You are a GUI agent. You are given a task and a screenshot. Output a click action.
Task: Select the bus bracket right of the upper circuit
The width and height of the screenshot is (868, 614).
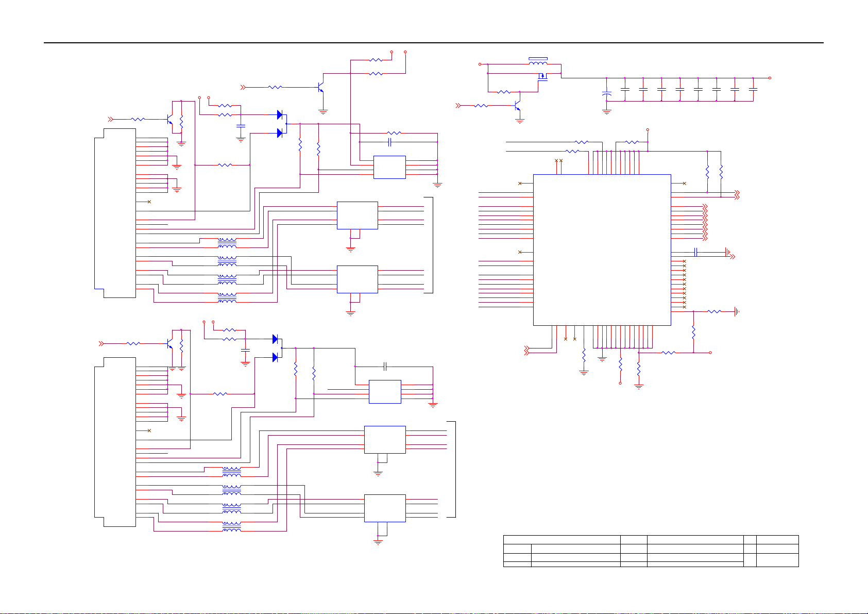tap(429, 245)
